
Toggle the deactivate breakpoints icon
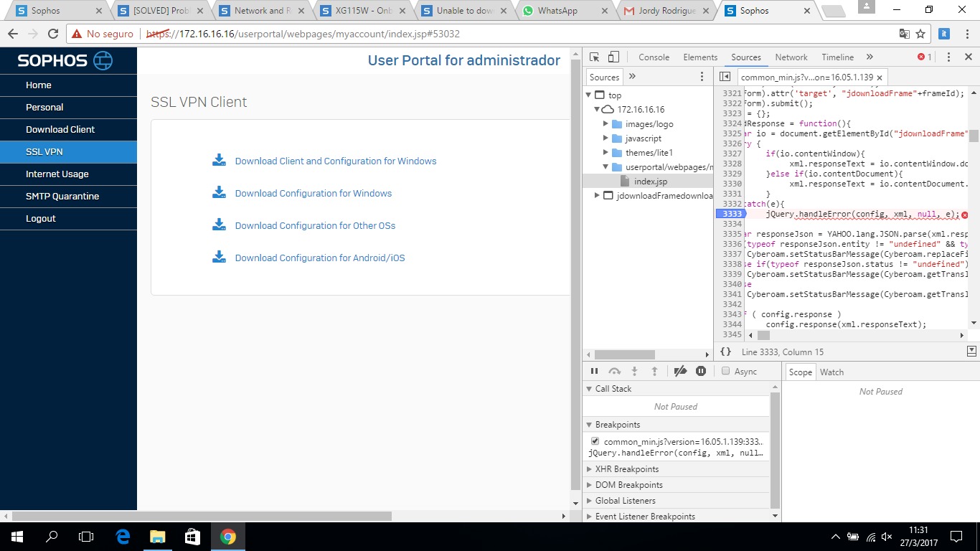681,371
